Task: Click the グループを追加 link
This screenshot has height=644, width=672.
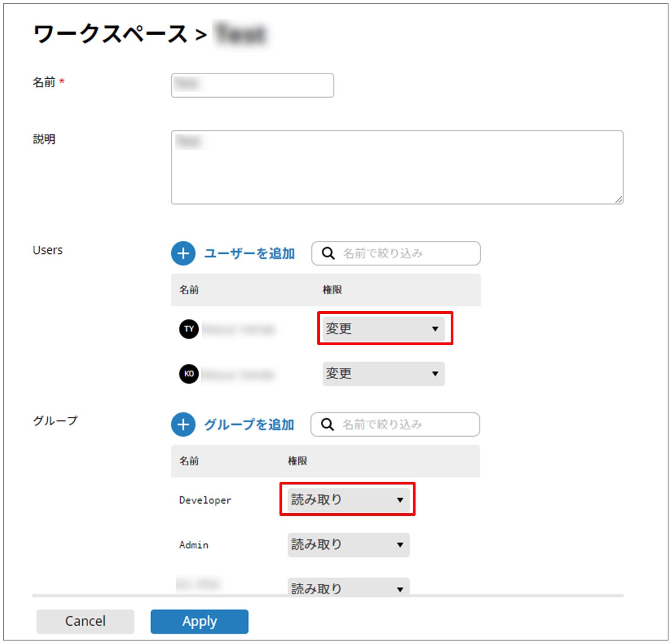Action: pyautogui.click(x=249, y=425)
